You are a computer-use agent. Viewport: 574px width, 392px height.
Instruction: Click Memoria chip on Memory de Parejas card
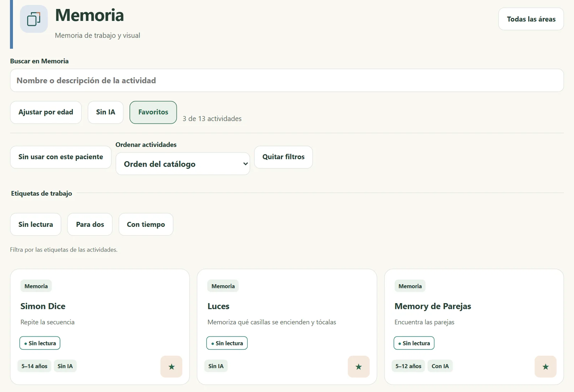410,286
